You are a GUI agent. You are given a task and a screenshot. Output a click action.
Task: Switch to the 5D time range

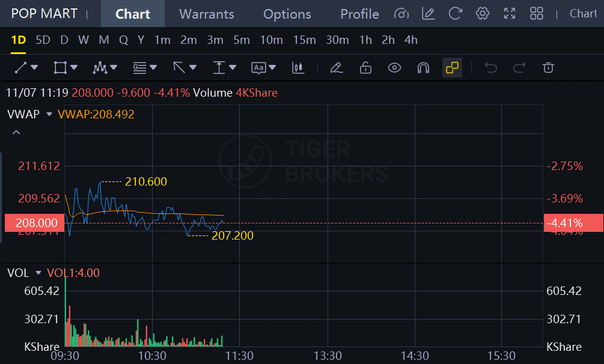[43, 40]
